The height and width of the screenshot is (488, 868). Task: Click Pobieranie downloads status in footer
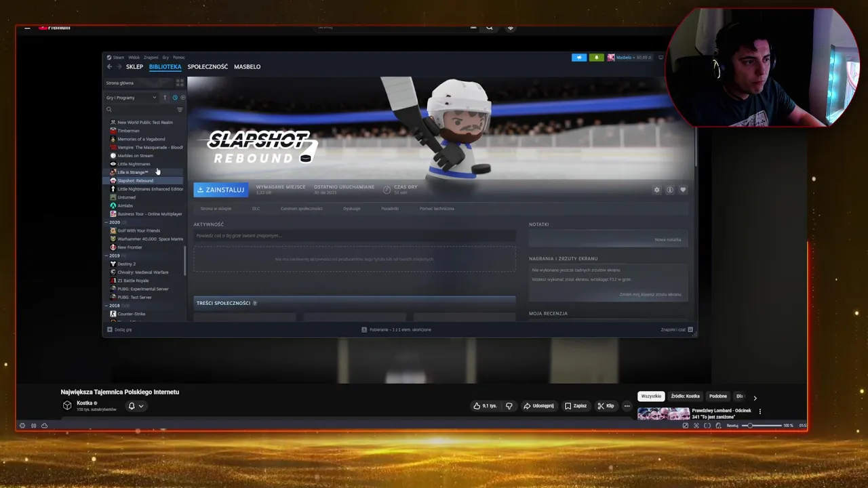pos(396,329)
